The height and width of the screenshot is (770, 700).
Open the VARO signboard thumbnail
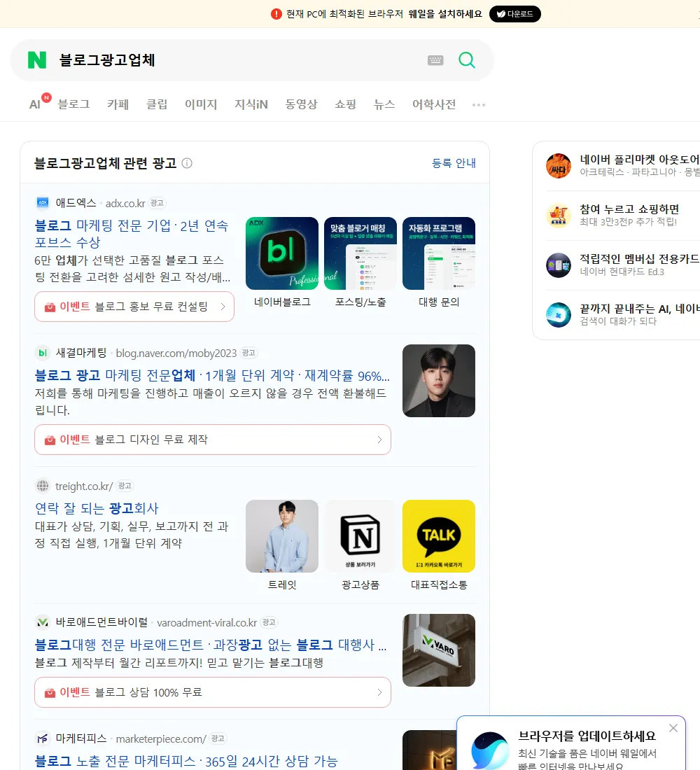(x=439, y=650)
